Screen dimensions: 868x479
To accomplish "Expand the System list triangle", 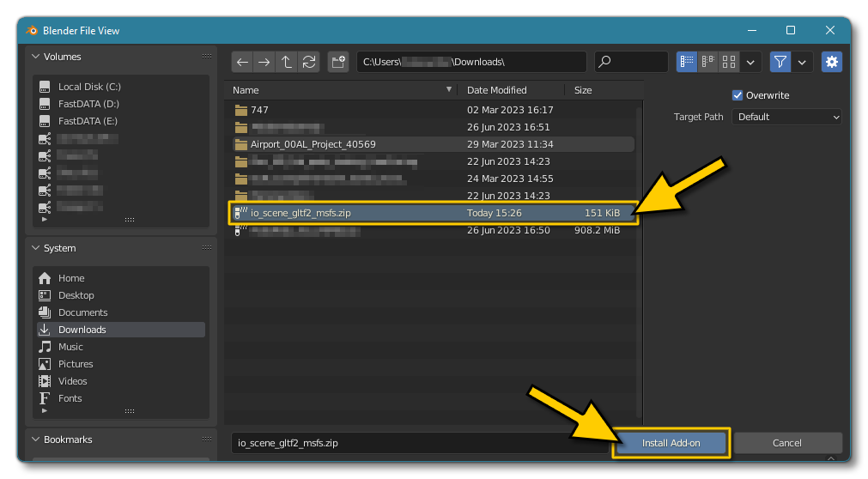I will point(45,411).
